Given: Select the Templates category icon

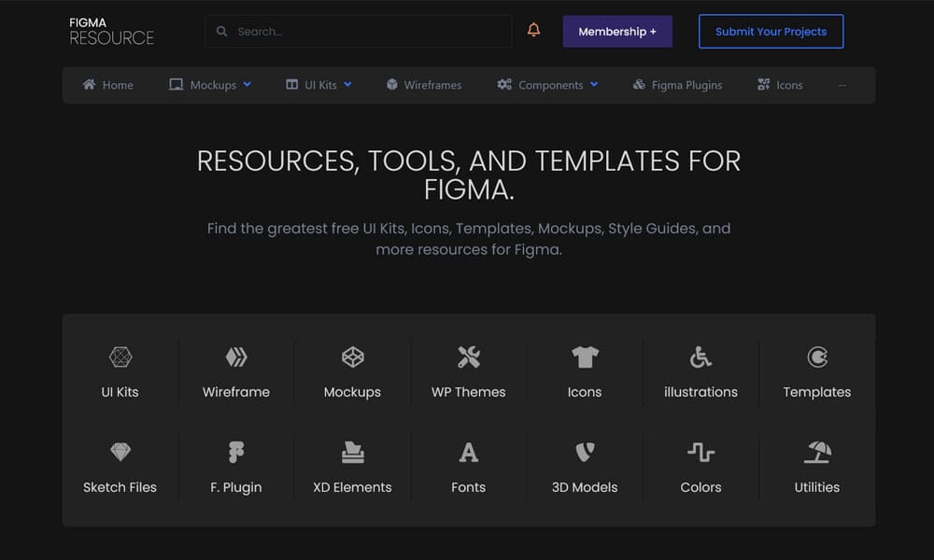Looking at the screenshot, I should pos(817,357).
